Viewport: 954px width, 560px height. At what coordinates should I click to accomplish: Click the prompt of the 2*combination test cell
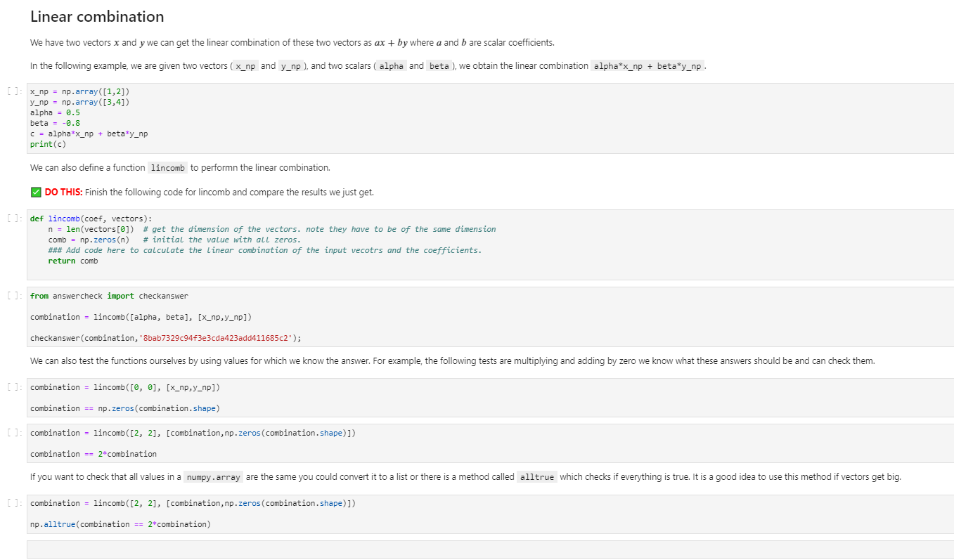[x=13, y=432]
